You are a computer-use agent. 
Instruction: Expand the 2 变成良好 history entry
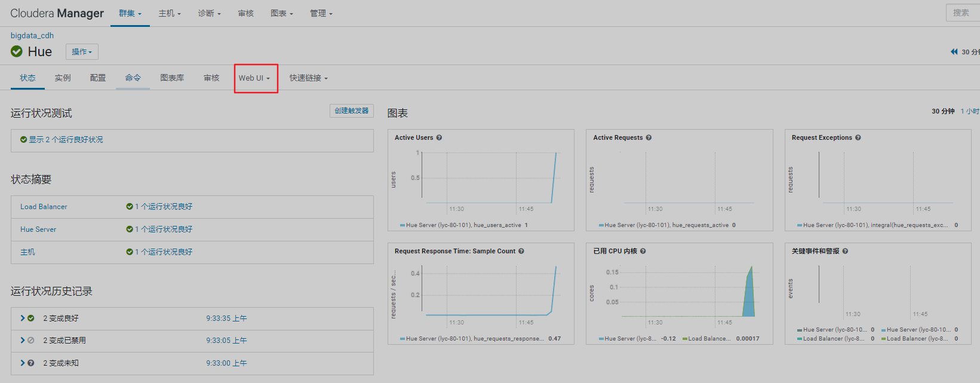pyautogui.click(x=23, y=318)
